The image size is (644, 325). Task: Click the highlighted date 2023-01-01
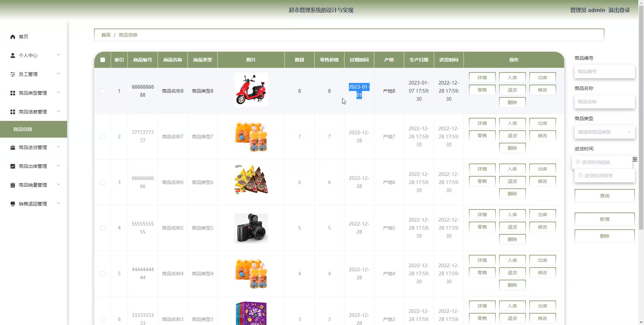click(x=359, y=91)
